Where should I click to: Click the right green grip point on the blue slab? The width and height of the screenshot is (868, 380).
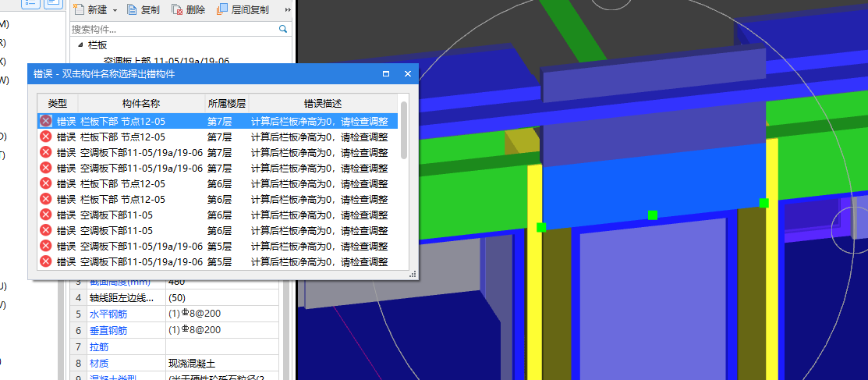coord(764,204)
